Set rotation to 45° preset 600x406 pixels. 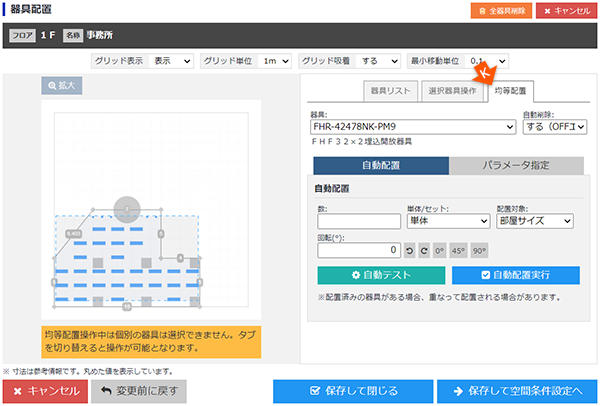[x=459, y=250]
